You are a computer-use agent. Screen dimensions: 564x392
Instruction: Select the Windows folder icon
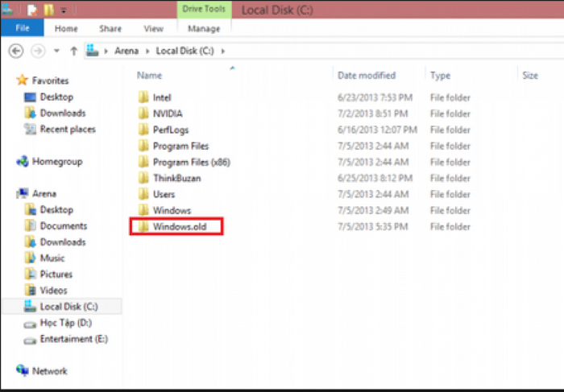pyautogui.click(x=143, y=210)
